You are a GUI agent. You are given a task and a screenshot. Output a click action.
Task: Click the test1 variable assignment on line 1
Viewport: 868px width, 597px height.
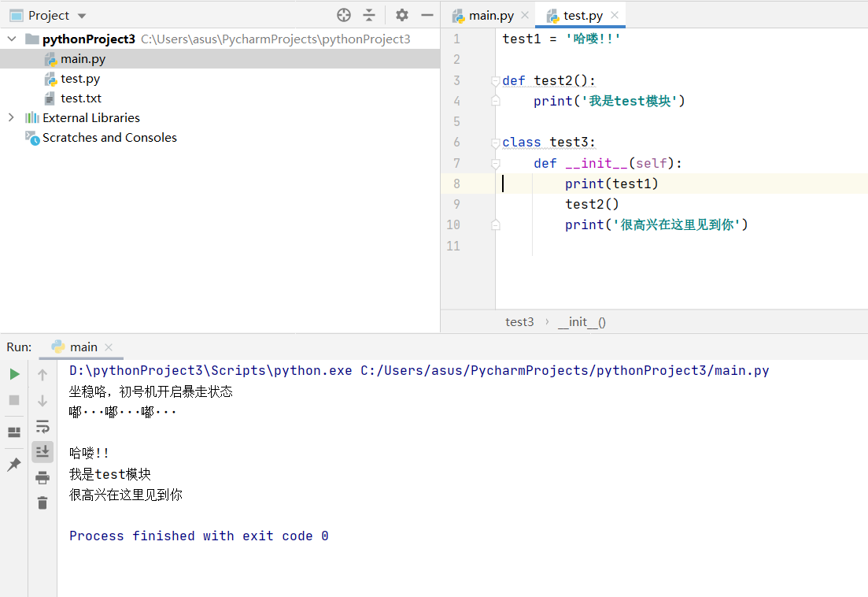[x=561, y=39]
